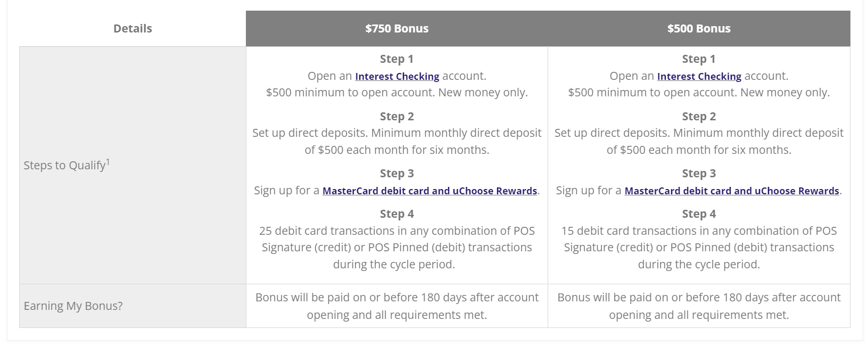Follow the MasterCard uChoose Rewards link in $500 column
Viewport: 868px width, 353px height.
pyautogui.click(x=732, y=191)
